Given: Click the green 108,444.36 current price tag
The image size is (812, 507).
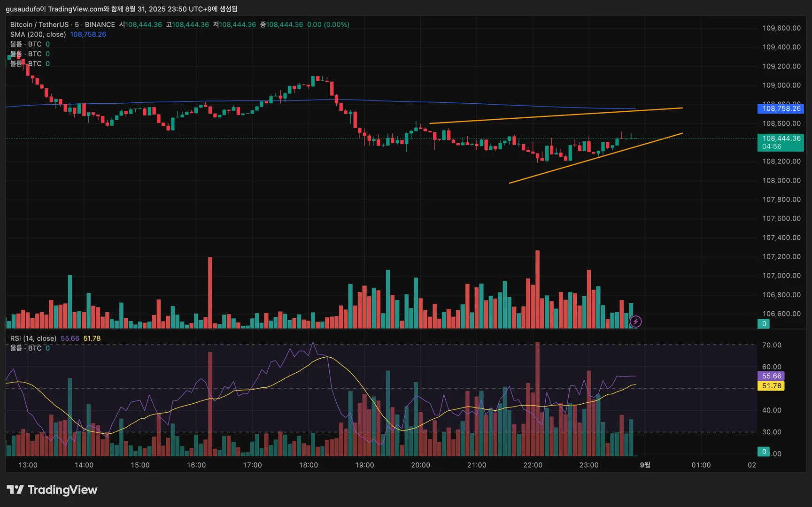Looking at the screenshot, I should tap(781, 142).
